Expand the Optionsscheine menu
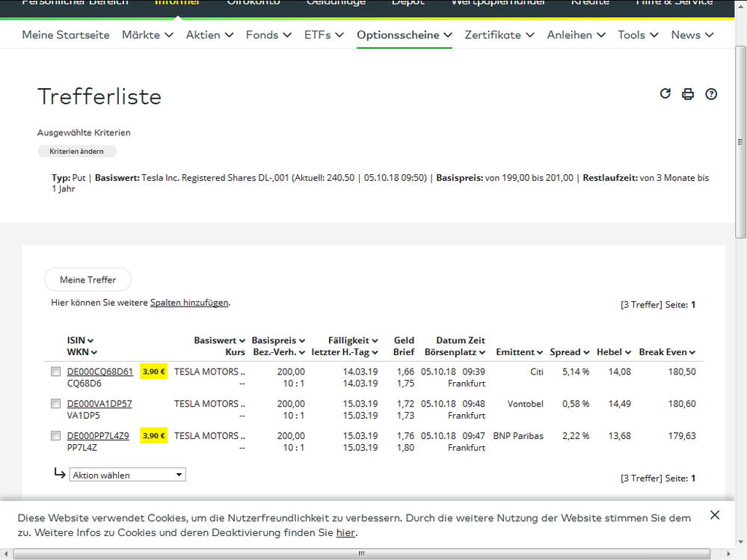Viewport: 747px width, 560px height. (404, 35)
